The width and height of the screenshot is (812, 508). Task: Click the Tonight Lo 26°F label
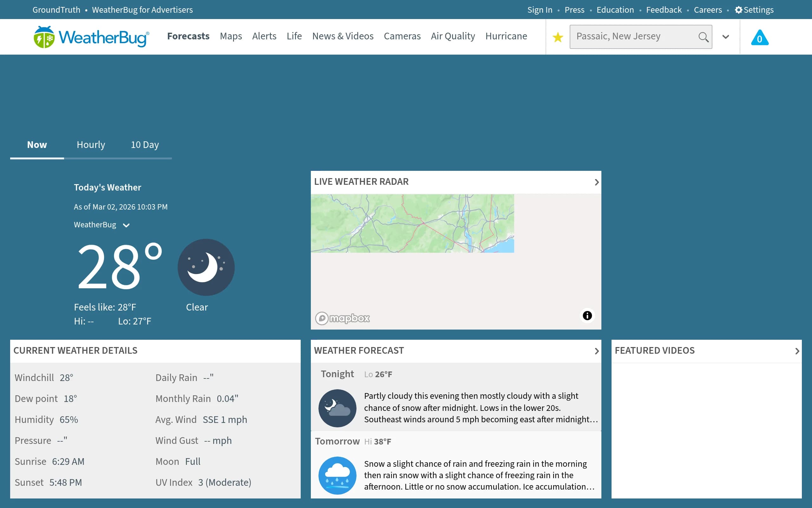(x=378, y=374)
